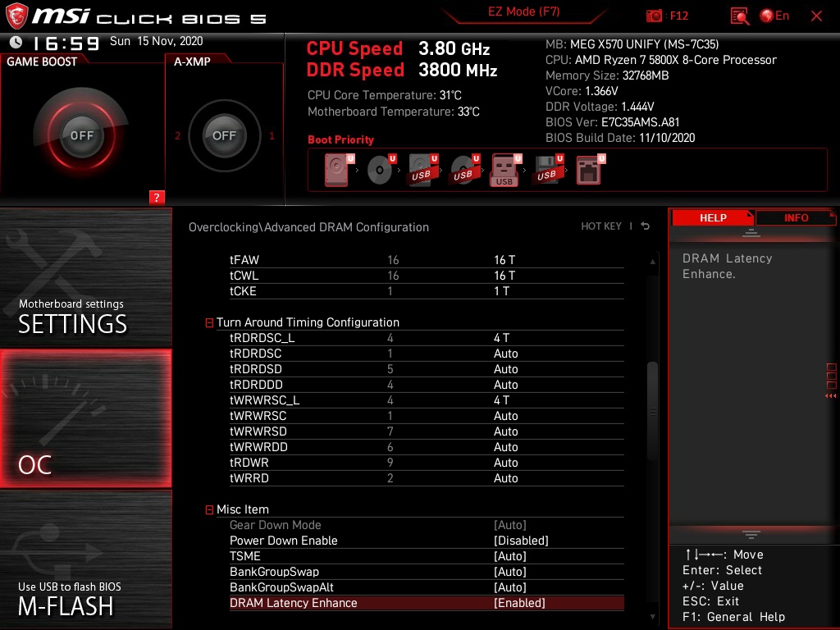Edit the tCWL 16 T value
The image size is (840, 630).
[504, 276]
